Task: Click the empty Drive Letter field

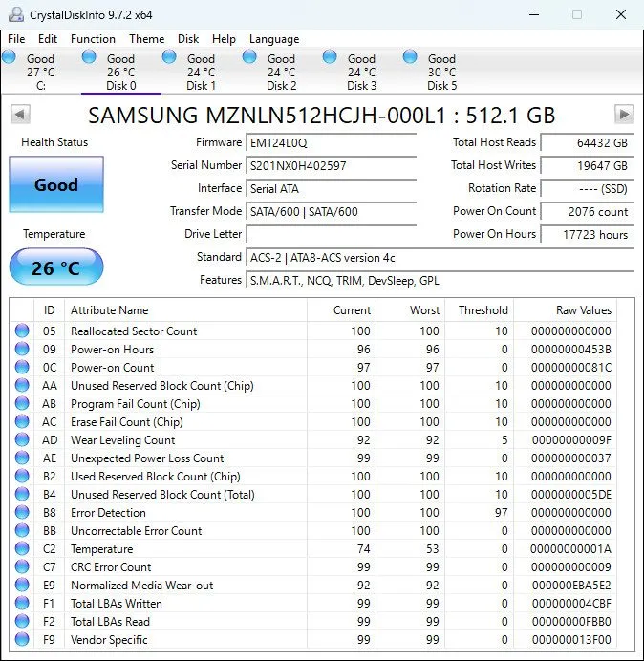Action: pos(331,234)
